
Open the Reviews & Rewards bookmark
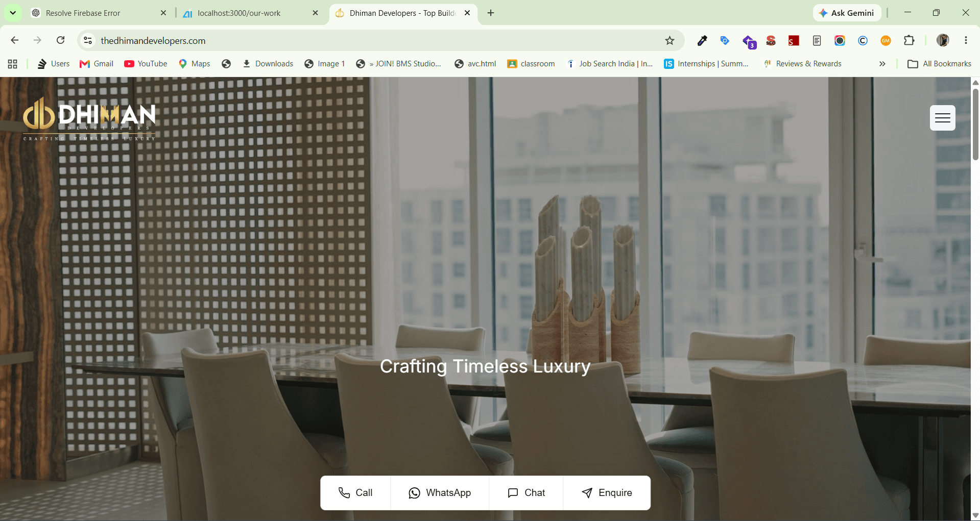(x=802, y=64)
